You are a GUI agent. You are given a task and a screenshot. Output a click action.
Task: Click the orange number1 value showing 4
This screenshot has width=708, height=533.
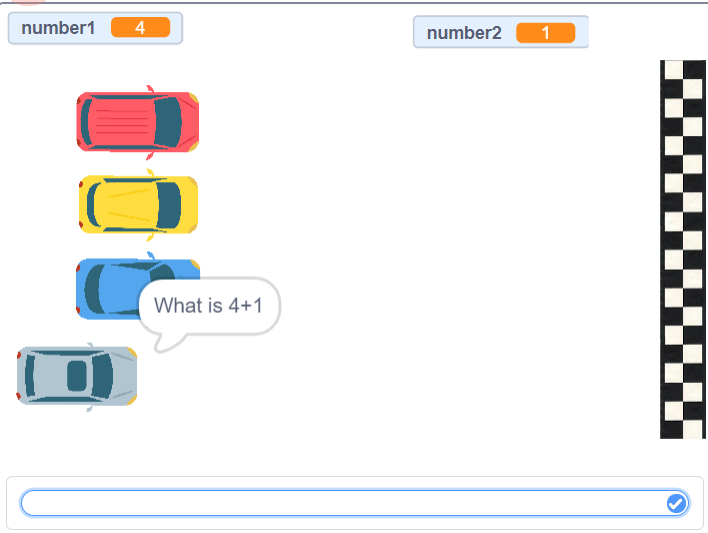tap(140, 28)
